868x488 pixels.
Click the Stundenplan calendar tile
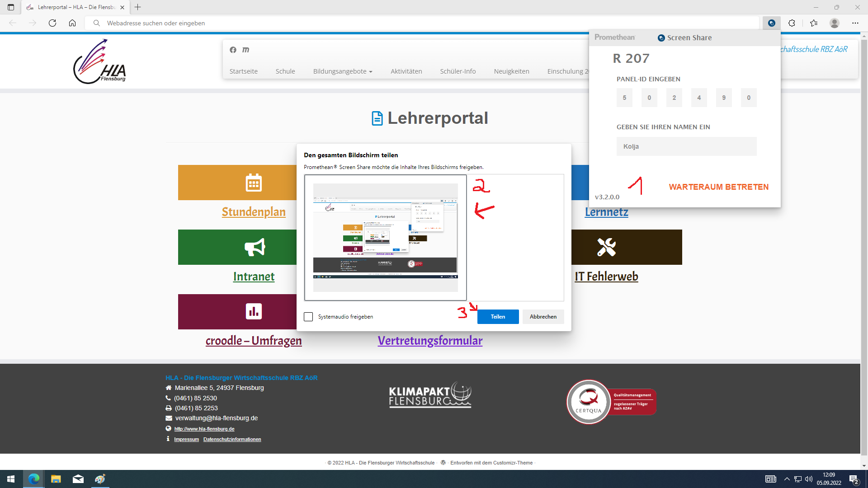click(x=237, y=183)
